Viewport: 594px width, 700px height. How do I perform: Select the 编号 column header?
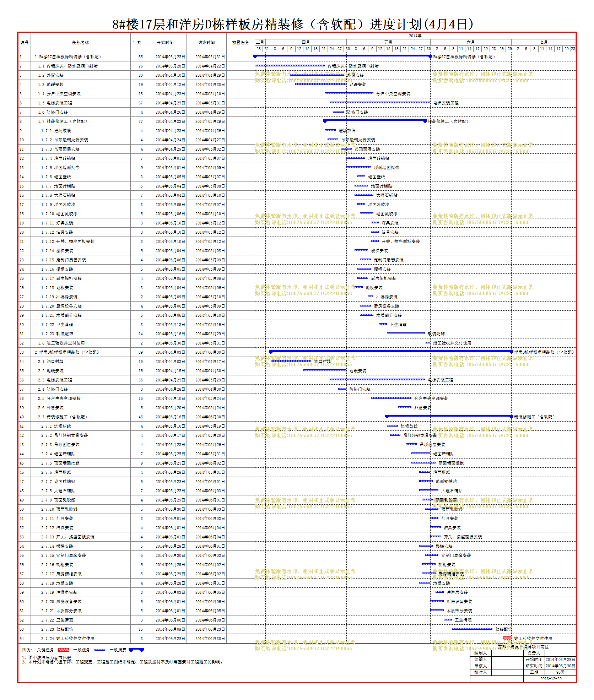pos(25,43)
